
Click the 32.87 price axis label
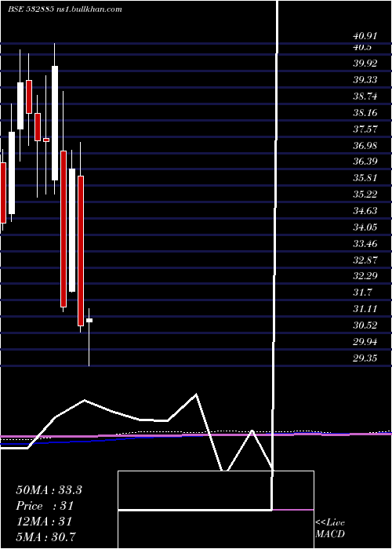[365, 260]
